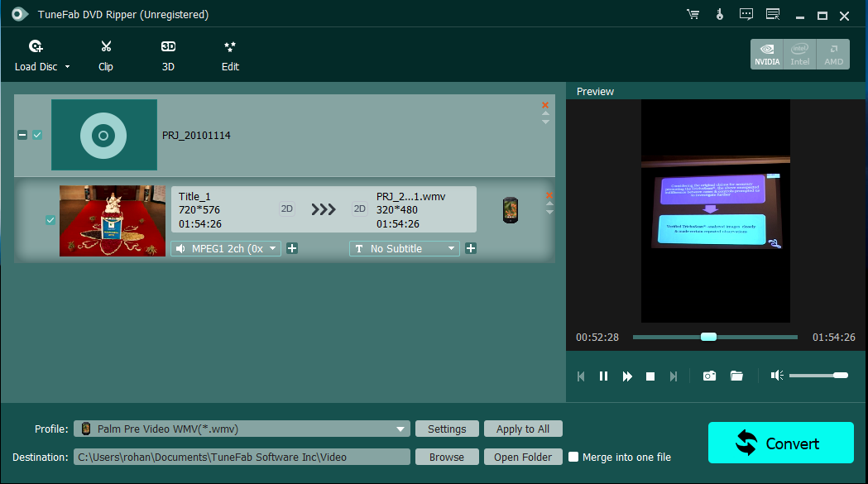This screenshot has width=868, height=484.
Task: Open snapshot folder in preview controls
Action: tap(736, 376)
